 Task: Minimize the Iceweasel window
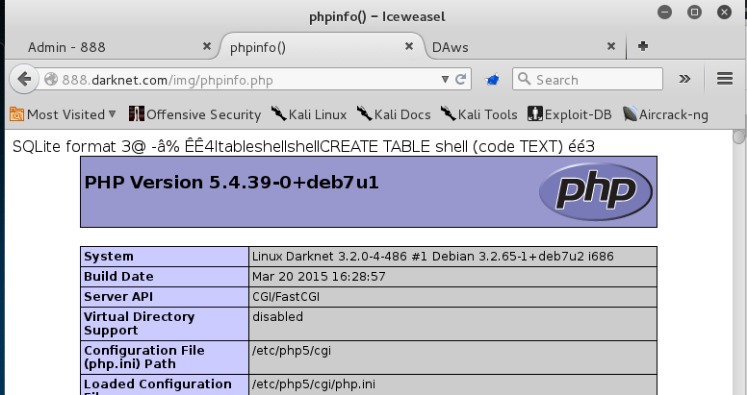(665, 12)
